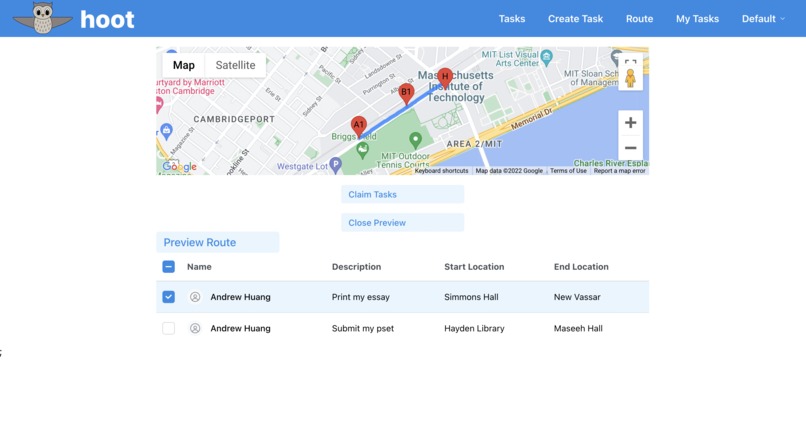Click the Claim Tasks button
The image size is (806, 442).
click(402, 194)
